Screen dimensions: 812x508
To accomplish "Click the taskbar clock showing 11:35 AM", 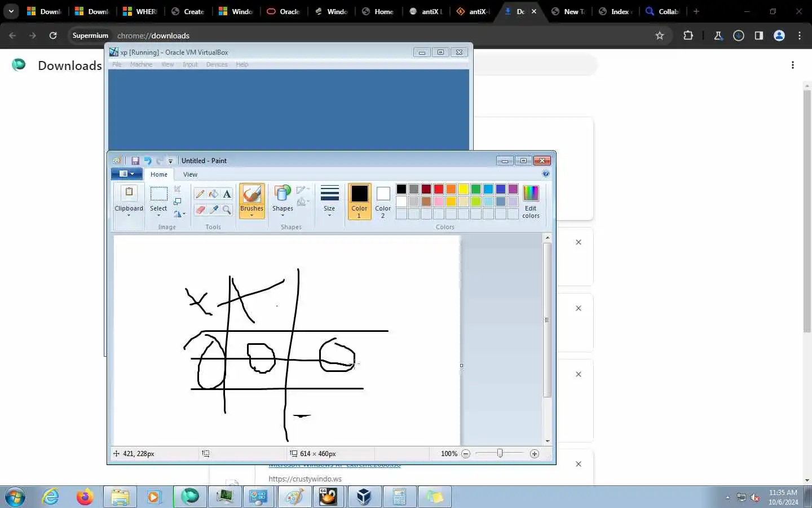I will tap(783, 497).
